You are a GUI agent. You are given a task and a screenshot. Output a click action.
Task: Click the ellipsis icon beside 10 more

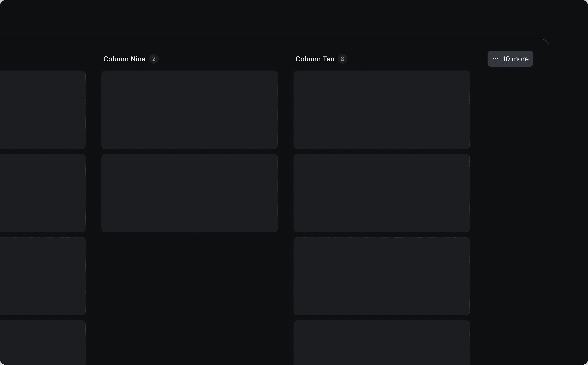pos(495,59)
